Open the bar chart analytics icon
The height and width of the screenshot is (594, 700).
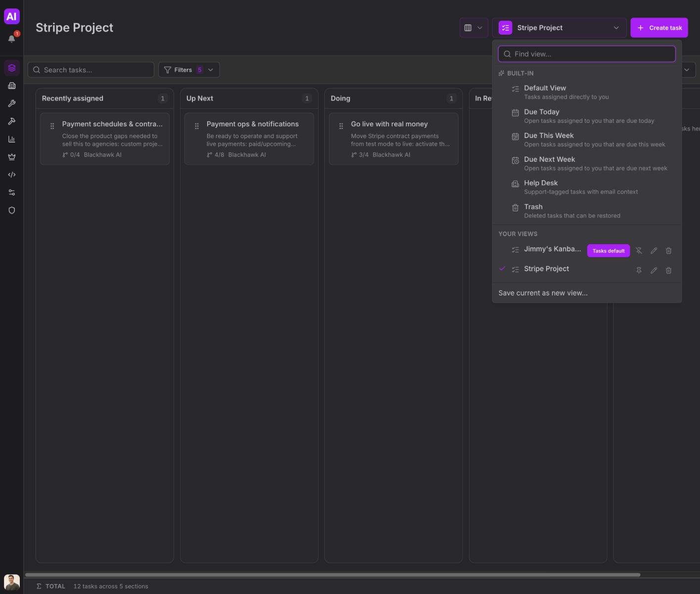[x=12, y=139]
